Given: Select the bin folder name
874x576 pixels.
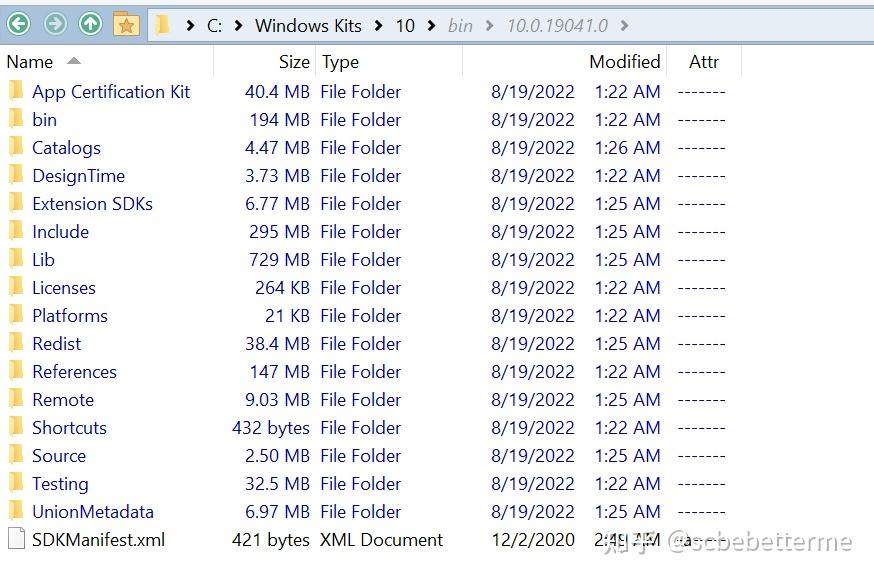Looking at the screenshot, I should coord(45,119).
